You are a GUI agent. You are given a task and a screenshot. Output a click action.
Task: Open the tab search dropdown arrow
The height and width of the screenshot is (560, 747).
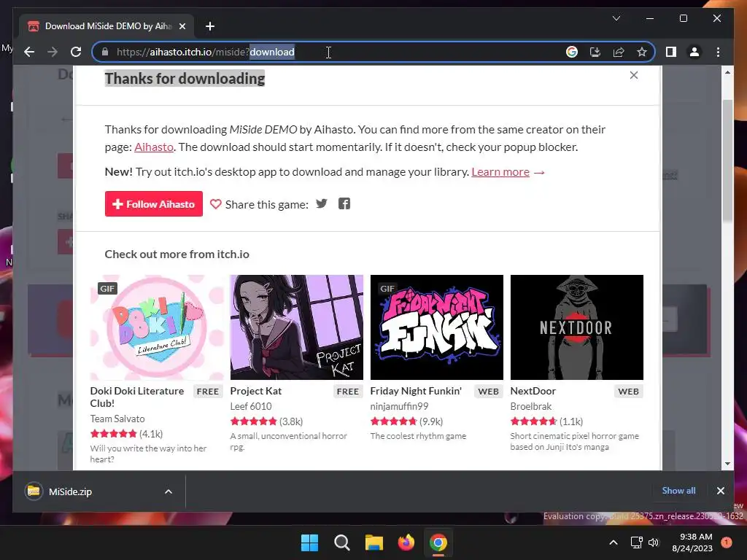click(616, 18)
